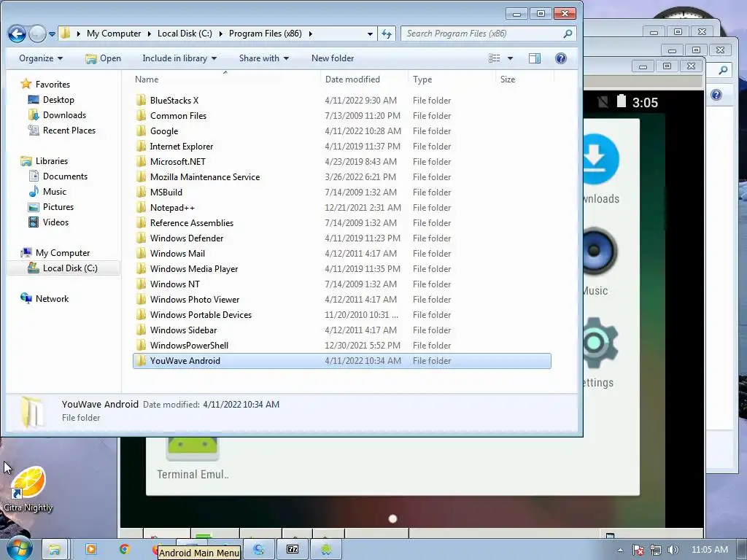Click the search magnifier icon
The height and width of the screenshot is (560, 747).
click(x=568, y=34)
